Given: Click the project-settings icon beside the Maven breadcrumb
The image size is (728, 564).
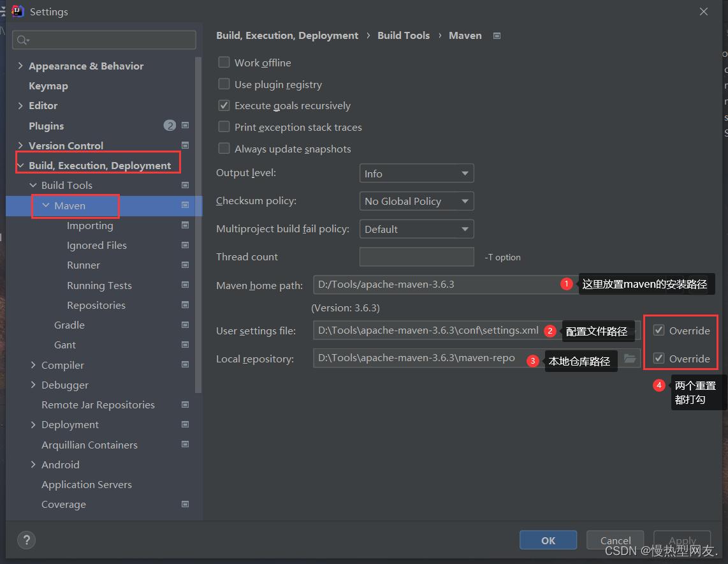Looking at the screenshot, I should tap(497, 36).
